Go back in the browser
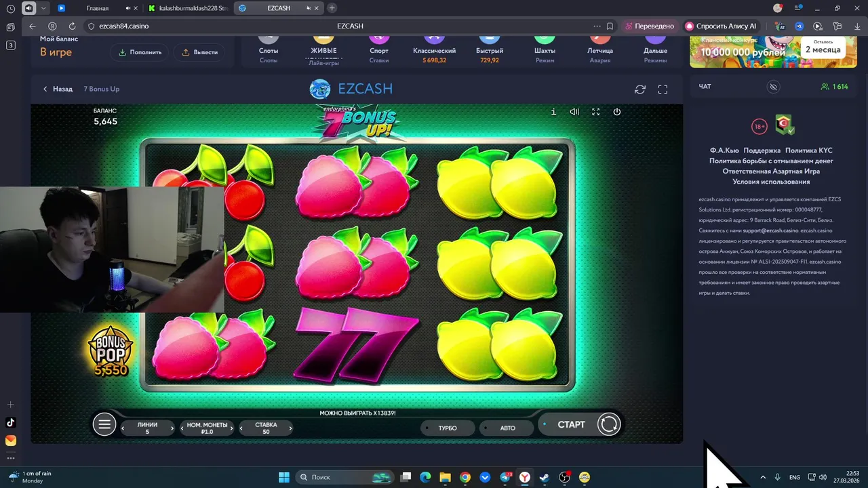868x488 pixels. pyautogui.click(x=33, y=26)
